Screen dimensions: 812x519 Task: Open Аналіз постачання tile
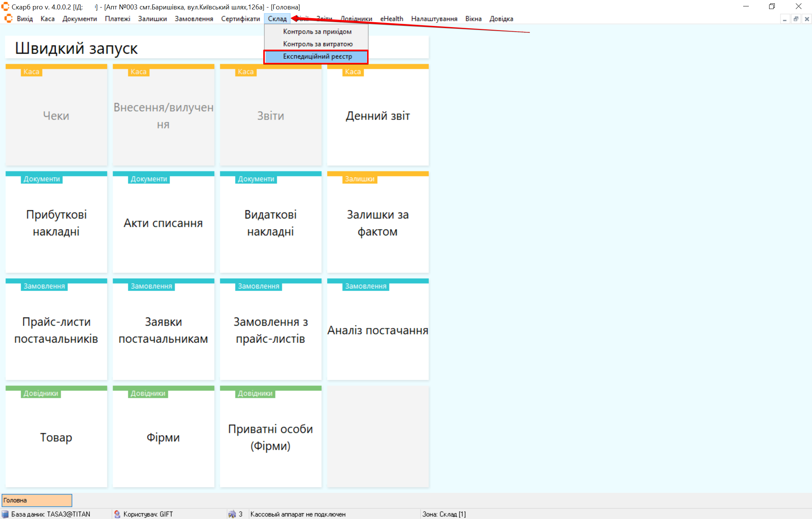tap(378, 330)
